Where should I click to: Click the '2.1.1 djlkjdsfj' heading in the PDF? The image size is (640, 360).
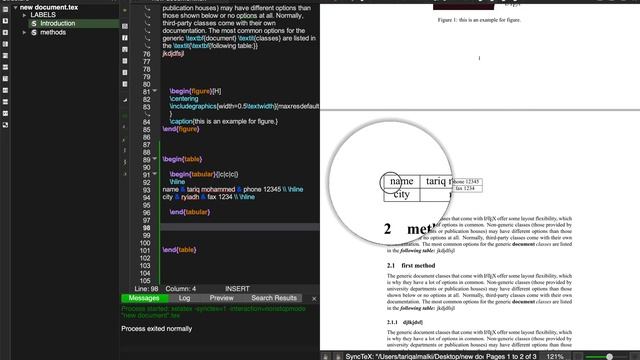[405, 322]
